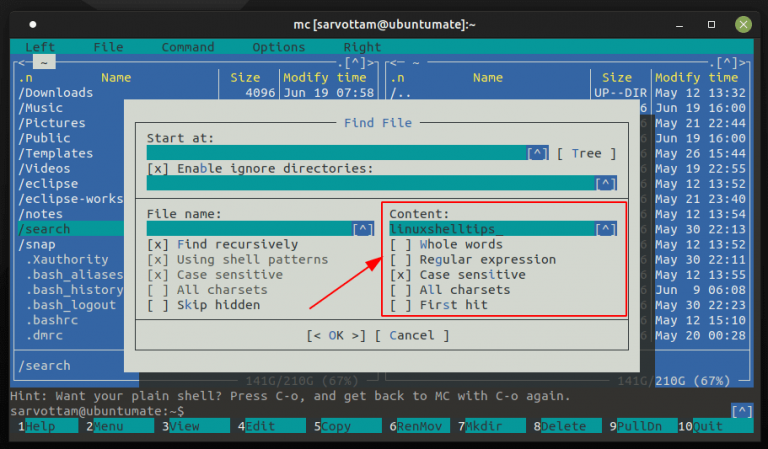768x449 pixels.
Task: Sort left panel by Size column
Action: click(245, 77)
